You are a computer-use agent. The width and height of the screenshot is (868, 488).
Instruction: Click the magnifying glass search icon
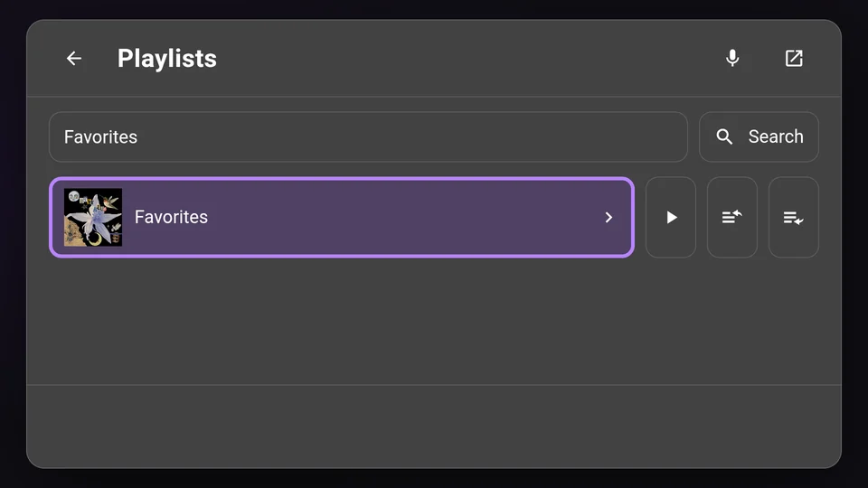coord(724,136)
